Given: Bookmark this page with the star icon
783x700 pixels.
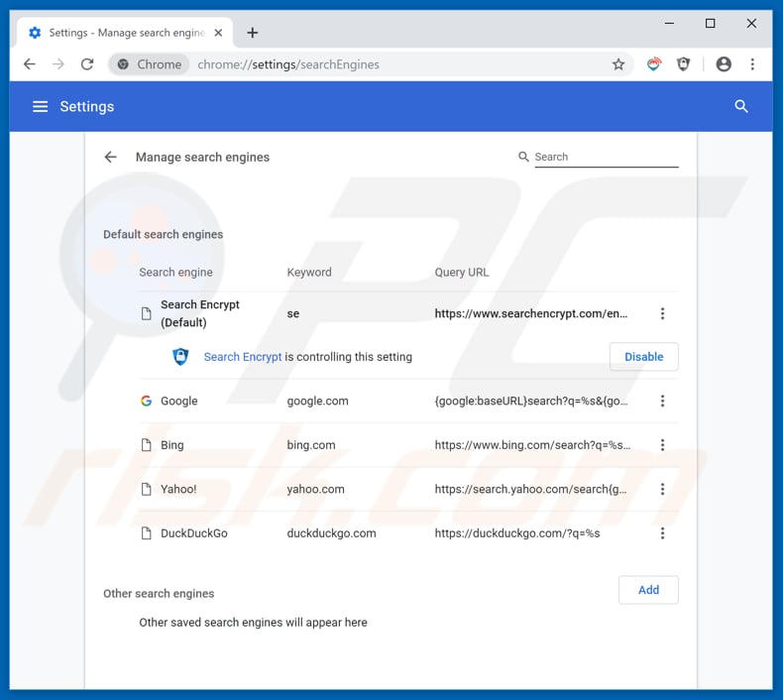Looking at the screenshot, I should pos(618,64).
